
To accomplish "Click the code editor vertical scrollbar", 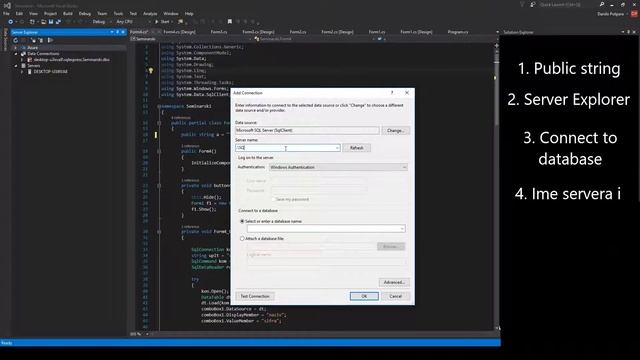I will 496,188.
